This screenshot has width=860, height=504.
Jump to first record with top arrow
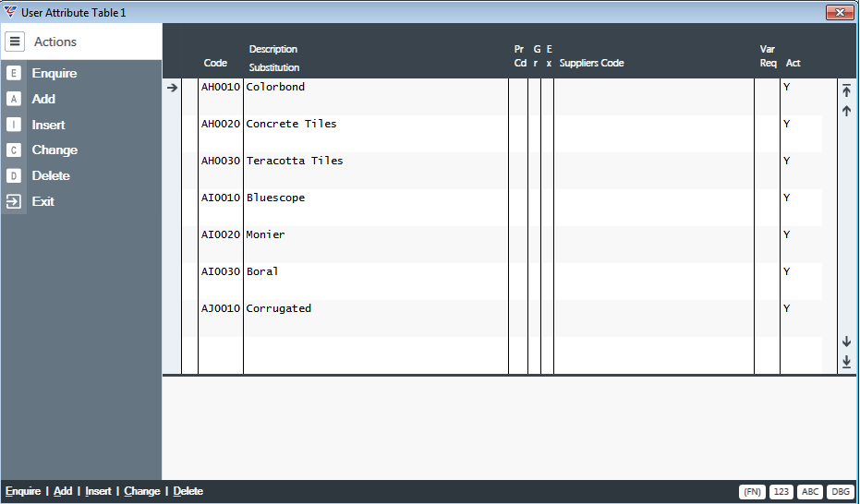click(x=846, y=90)
